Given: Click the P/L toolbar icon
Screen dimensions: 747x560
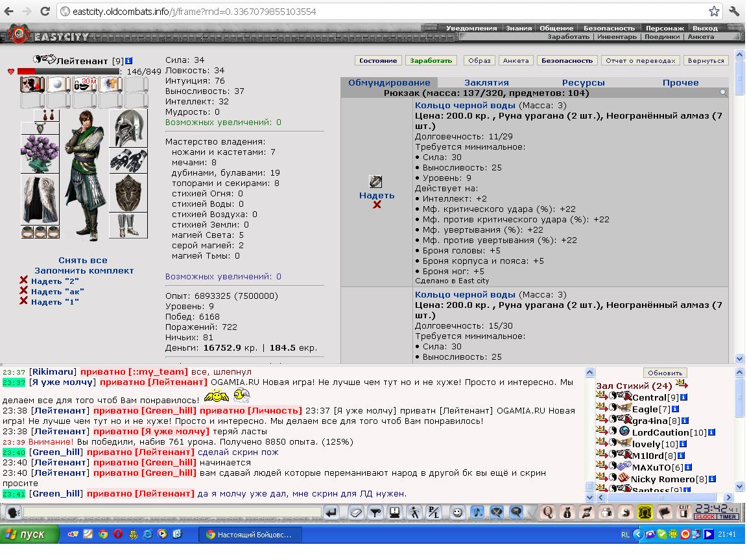Looking at the screenshot, I should point(434,513).
